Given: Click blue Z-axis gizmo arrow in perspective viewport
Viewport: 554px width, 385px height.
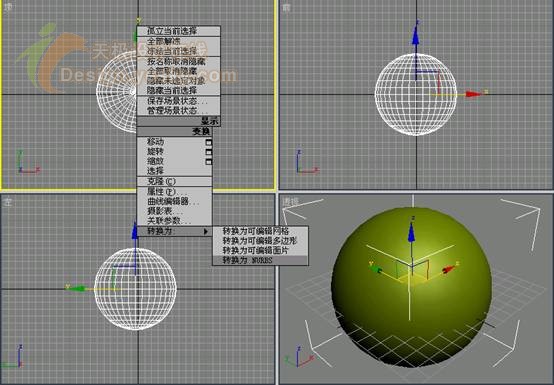Looking at the screenshot, I should pyautogui.click(x=411, y=232).
